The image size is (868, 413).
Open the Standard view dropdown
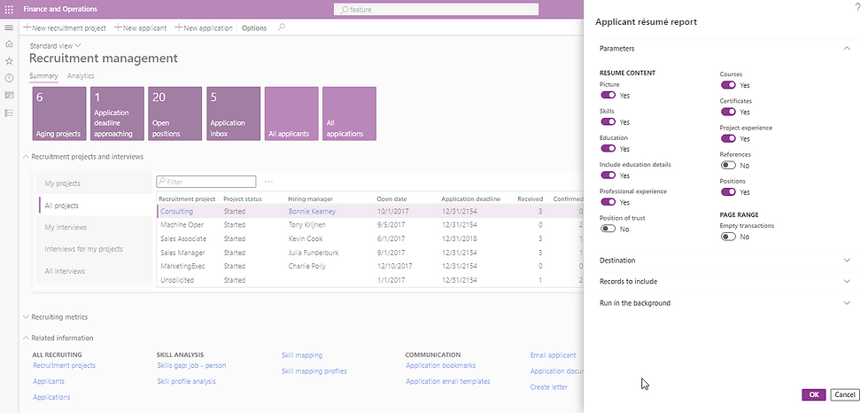55,46
